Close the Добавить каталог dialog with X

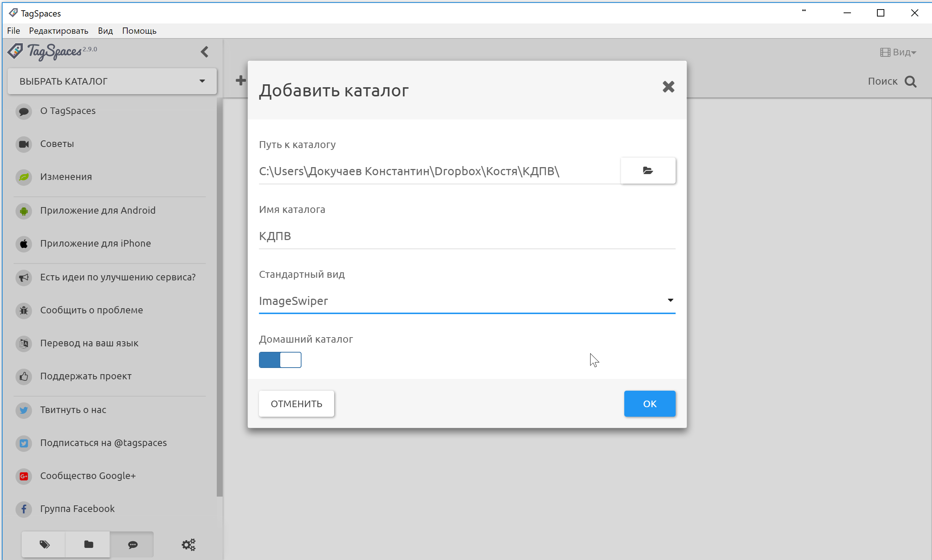[668, 87]
